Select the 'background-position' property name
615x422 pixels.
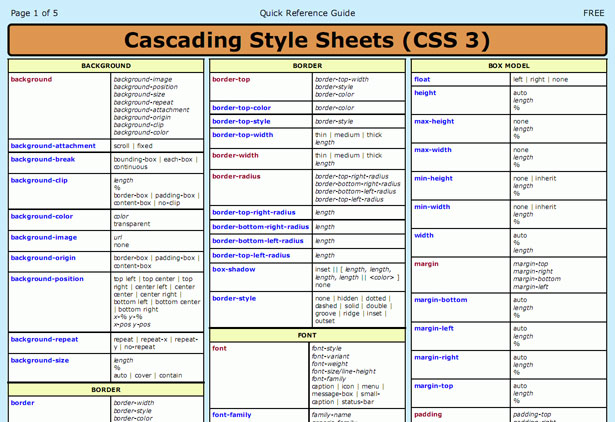coord(47,279)
